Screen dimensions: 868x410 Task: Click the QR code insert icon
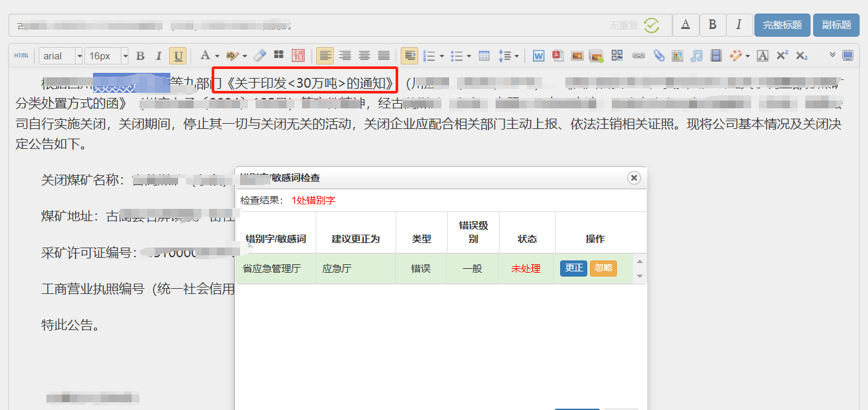point(617,56)
